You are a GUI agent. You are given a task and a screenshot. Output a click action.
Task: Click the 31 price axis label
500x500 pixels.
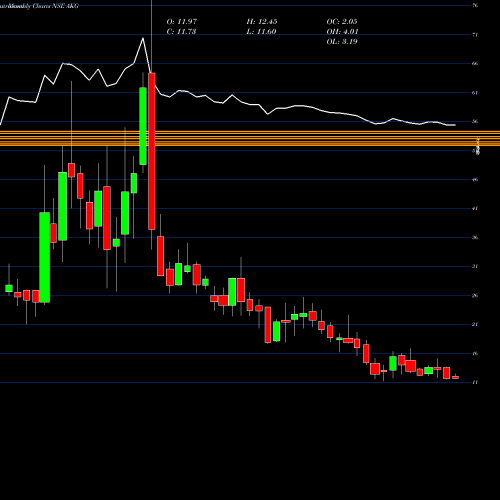pos(475,266)
